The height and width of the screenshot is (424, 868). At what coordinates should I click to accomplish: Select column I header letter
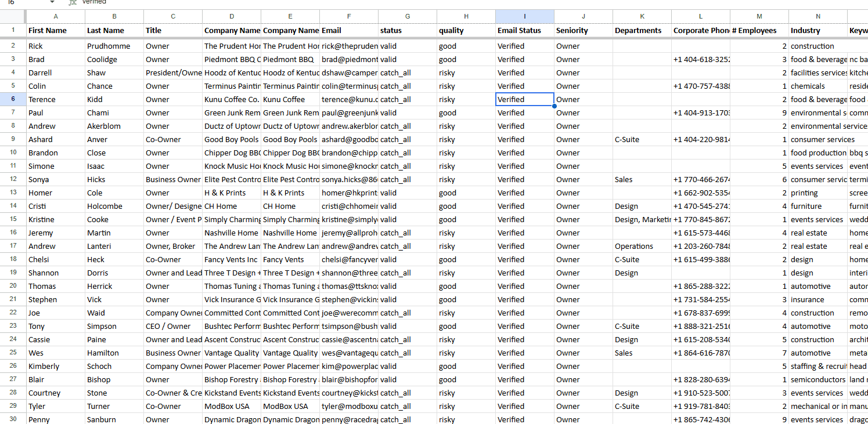tap(525, 16)
